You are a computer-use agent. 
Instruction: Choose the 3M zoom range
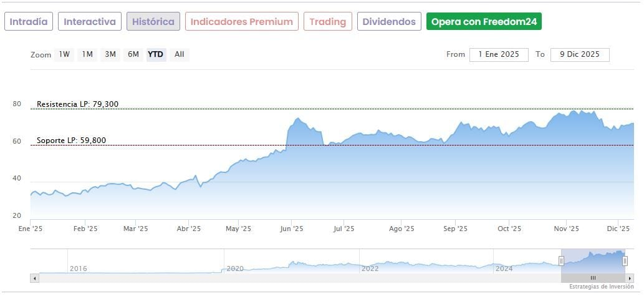click(110, 54)
